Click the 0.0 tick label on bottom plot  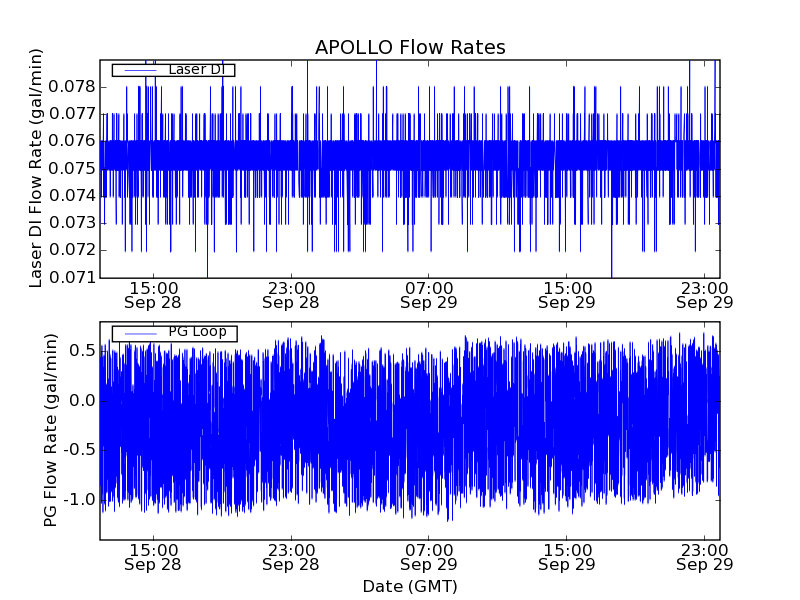(82, 401)
